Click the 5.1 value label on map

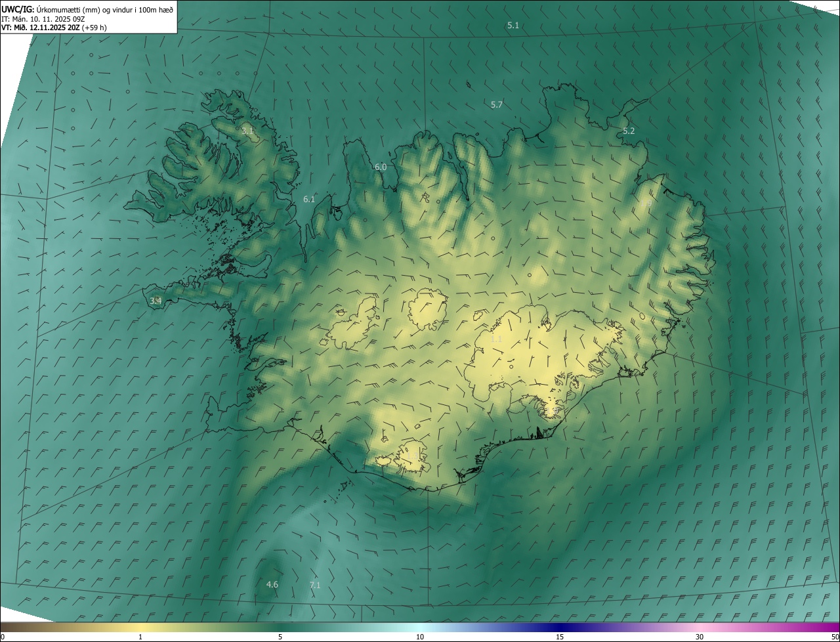coord(513,25)
